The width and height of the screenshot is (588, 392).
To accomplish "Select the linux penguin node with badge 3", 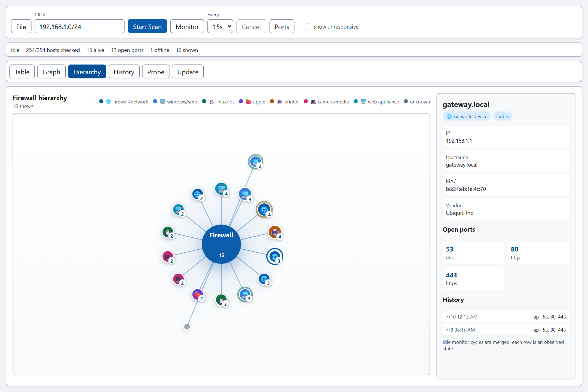I will (x=221, y=300).
